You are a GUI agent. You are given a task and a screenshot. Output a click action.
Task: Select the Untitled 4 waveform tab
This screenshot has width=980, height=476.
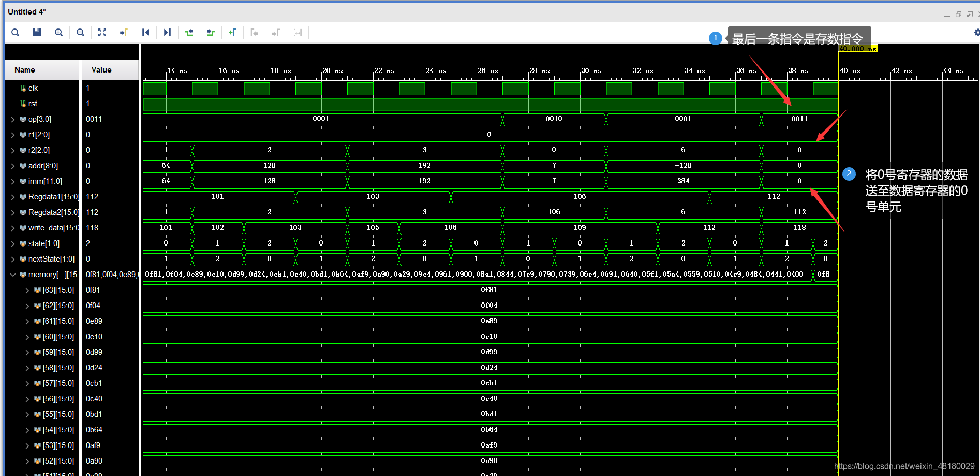27,11
